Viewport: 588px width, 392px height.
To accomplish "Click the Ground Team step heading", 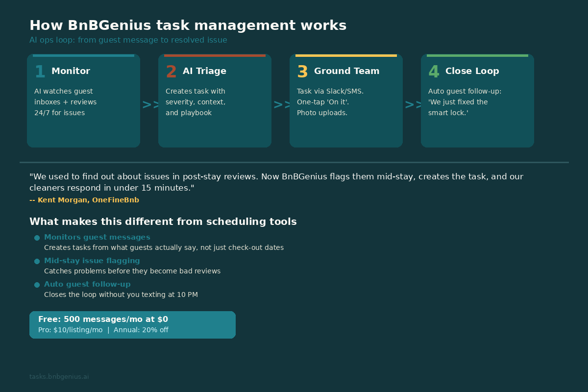I will 346,71.
